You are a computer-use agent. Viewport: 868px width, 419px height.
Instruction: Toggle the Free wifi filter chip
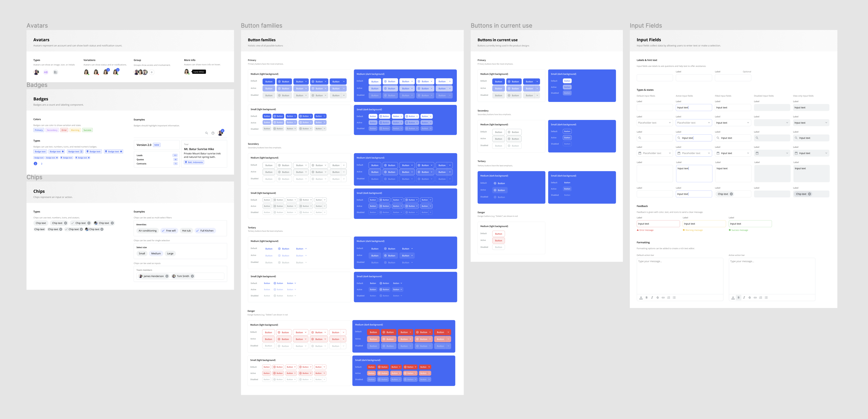coord(170,231)
